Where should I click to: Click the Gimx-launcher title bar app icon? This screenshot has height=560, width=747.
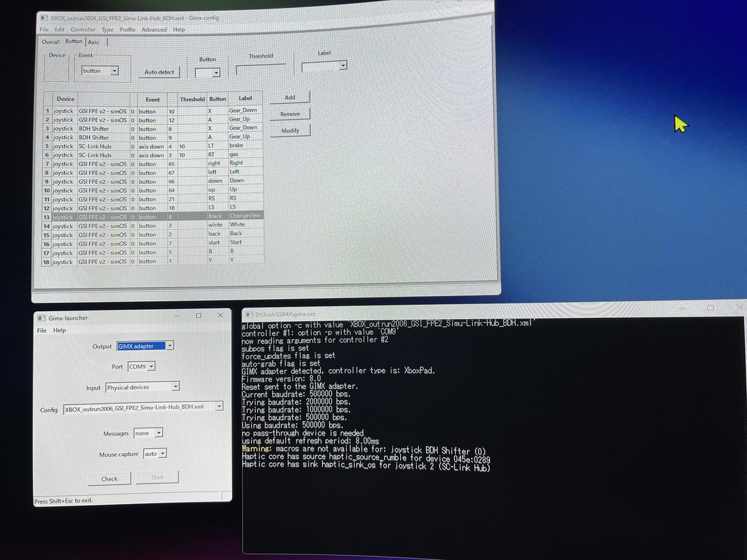[42, 317]
